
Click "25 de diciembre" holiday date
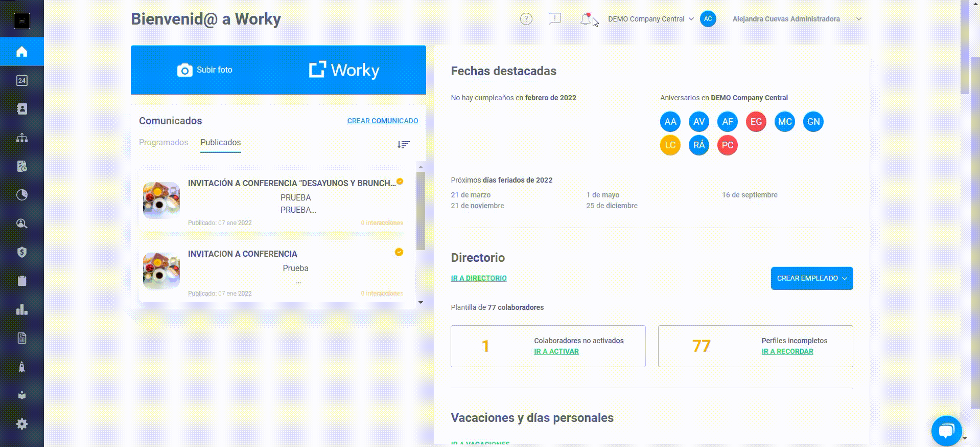click(612, 206)
